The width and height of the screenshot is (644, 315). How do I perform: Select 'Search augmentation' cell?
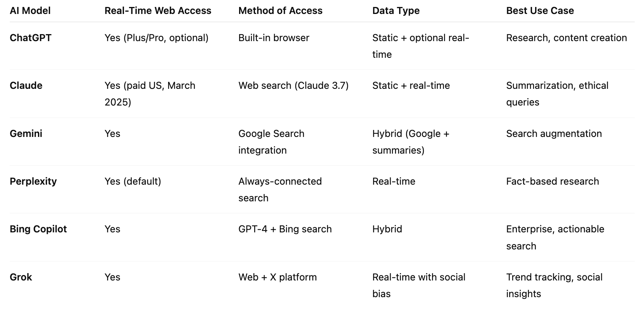click(554, 133)
